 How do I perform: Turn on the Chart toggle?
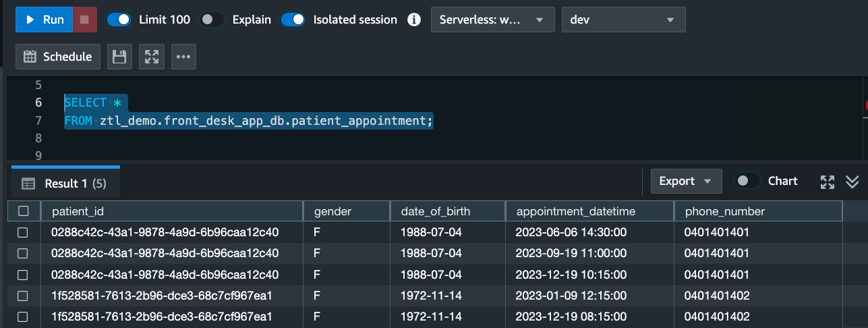pyautogui.click(x=747, y=181)
